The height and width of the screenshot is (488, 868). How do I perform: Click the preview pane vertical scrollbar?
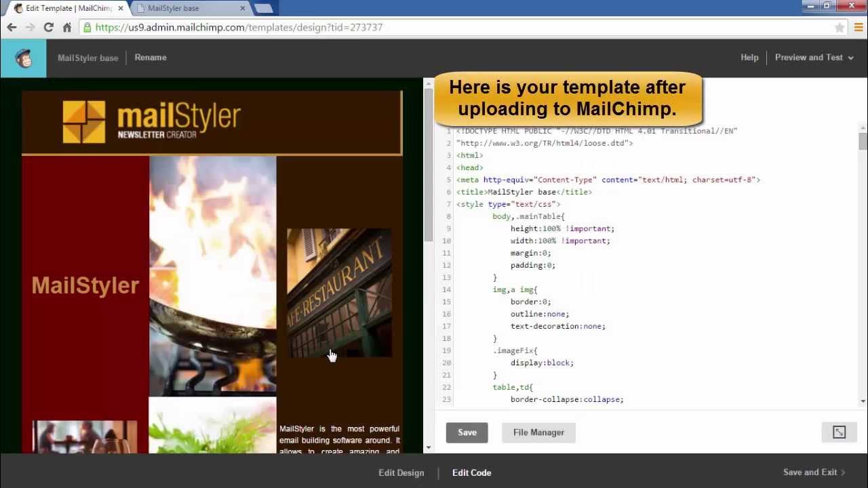pyautogui.click(x=428, y=166)
